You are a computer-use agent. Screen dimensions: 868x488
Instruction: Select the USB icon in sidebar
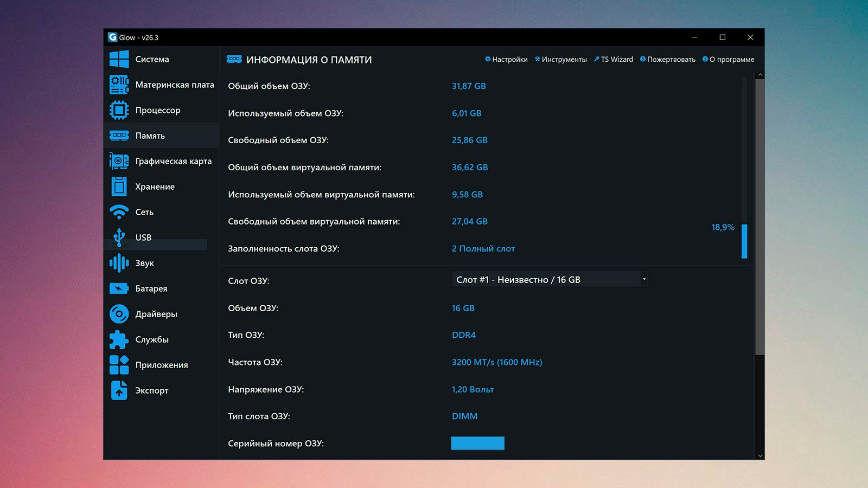[x=119, y=237]
